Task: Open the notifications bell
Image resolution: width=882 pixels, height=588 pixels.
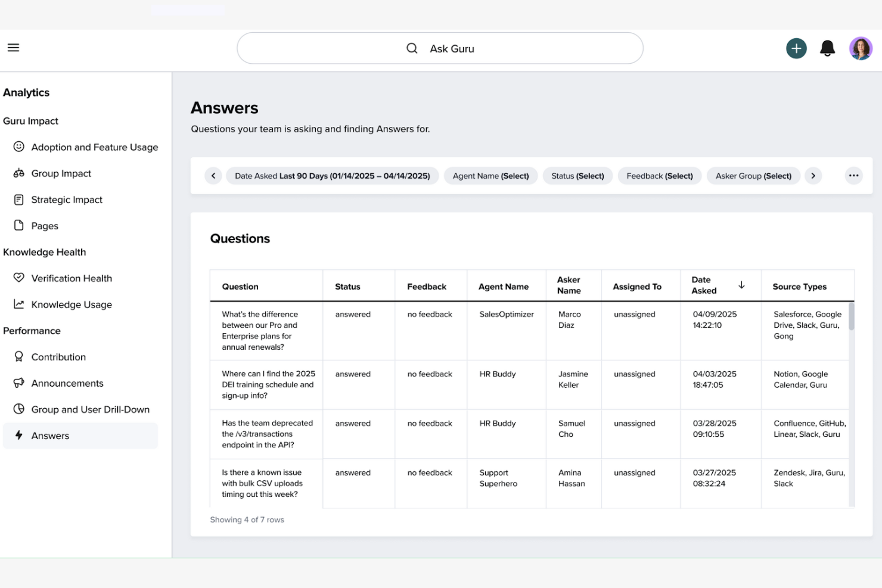Action: (827, 48)
